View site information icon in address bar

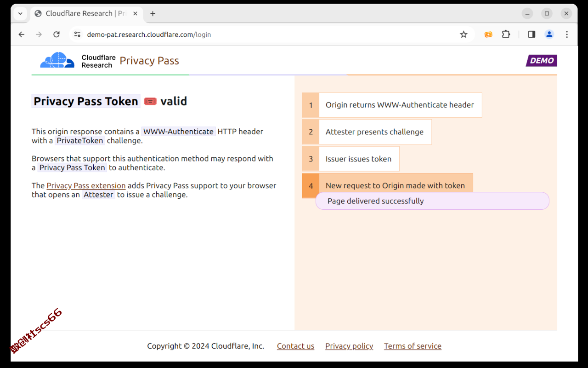coord(77,34)
